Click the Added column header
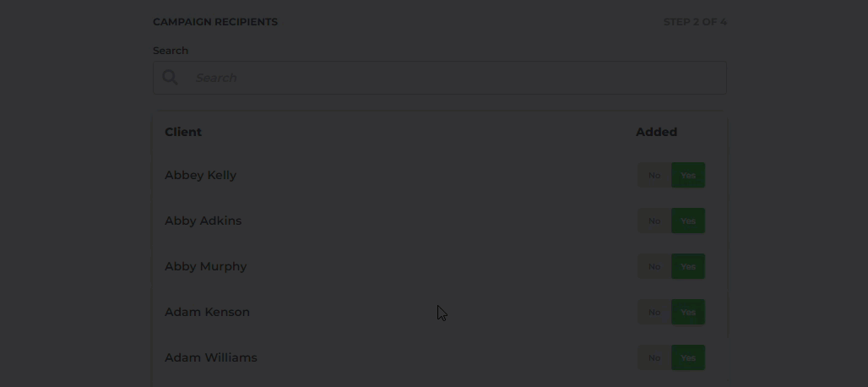The width and height of the screenshot is (868, 387). (657, 132)
